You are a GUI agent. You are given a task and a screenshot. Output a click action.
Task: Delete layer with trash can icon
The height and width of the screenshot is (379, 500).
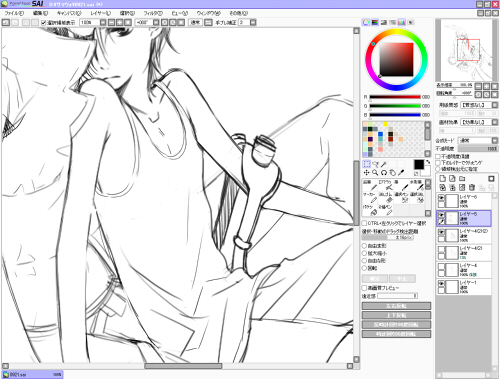coord(471,187)
